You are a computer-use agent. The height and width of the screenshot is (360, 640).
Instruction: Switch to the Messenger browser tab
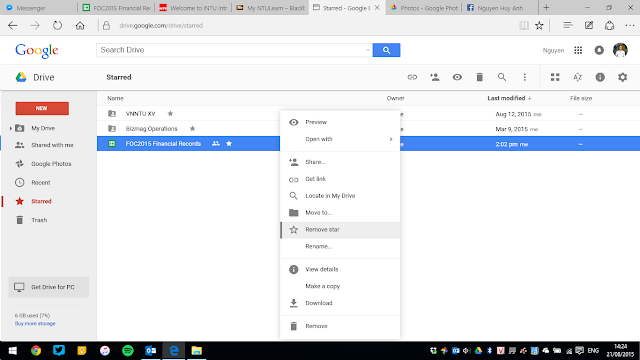[x=39, y=8]
